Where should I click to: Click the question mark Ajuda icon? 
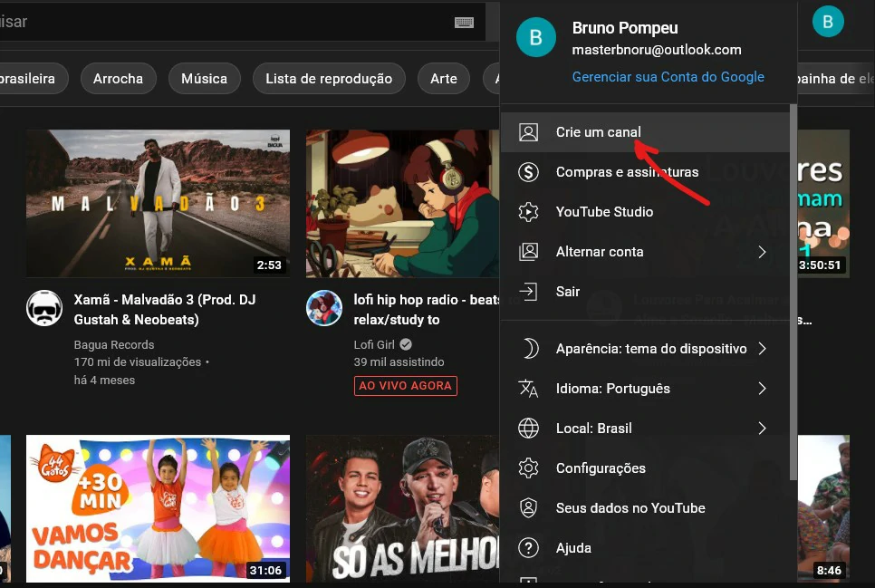pyautogui.click(x=528, y=548)
